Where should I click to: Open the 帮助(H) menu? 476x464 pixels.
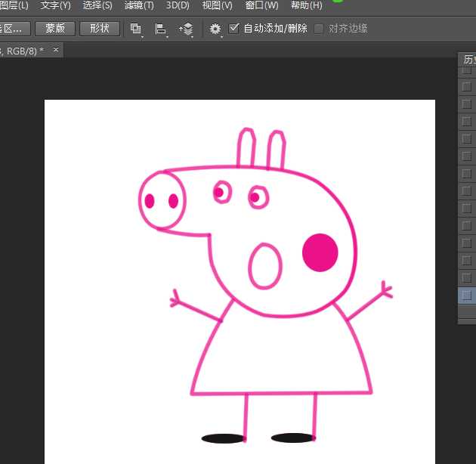point(306,5)
